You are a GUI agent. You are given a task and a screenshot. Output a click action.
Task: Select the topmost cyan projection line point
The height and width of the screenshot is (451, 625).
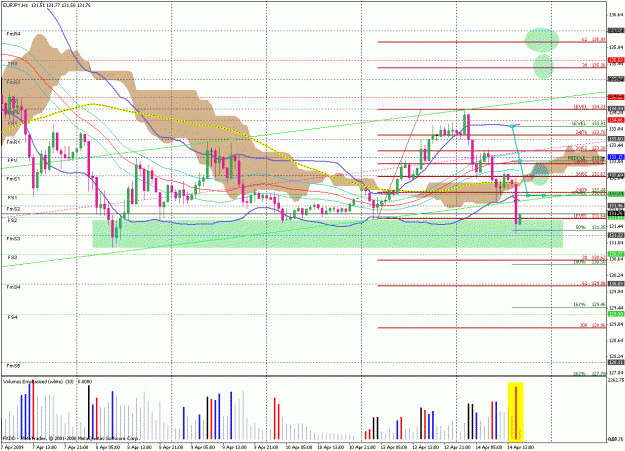512,126
